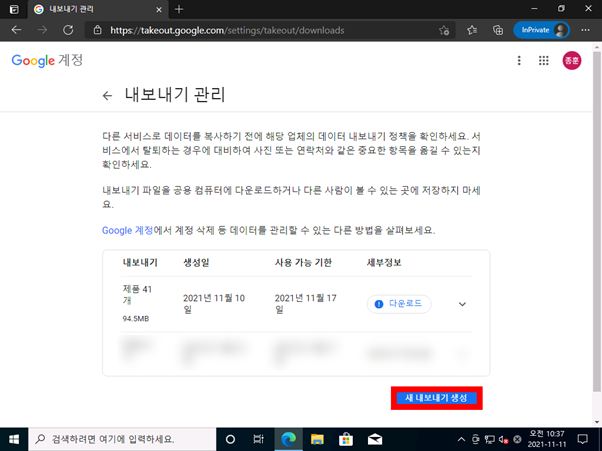Open the three-dot options menu on Google page
Viewport: 602px width, 451px height.
[519, 60]
